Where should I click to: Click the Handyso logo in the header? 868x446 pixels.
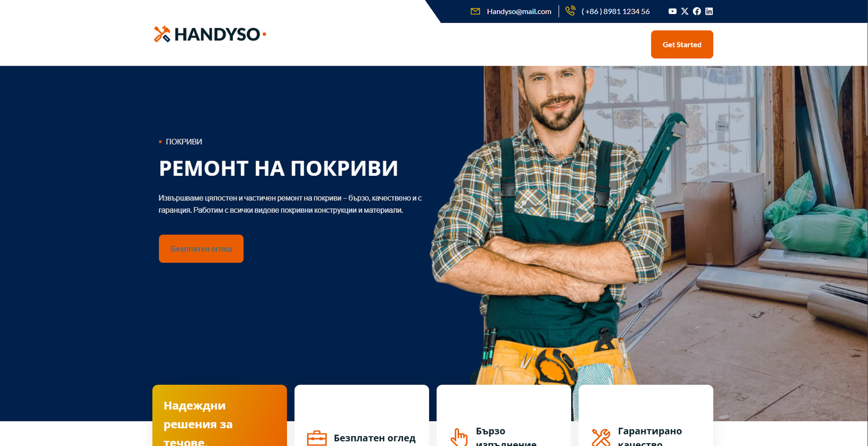[210, 34]
